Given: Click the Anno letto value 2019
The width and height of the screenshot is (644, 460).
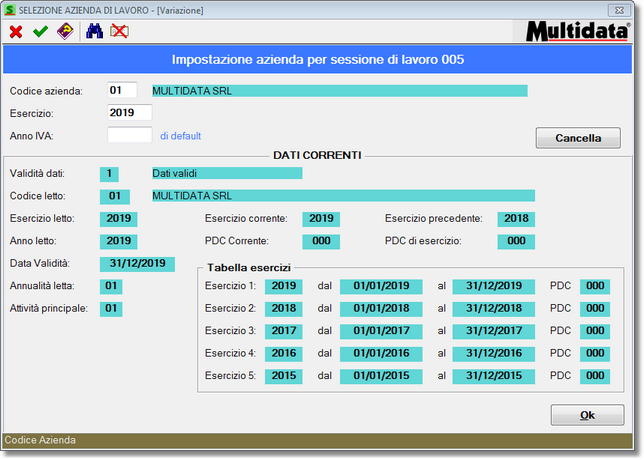Looking at the screenshot, I should 119,241.
